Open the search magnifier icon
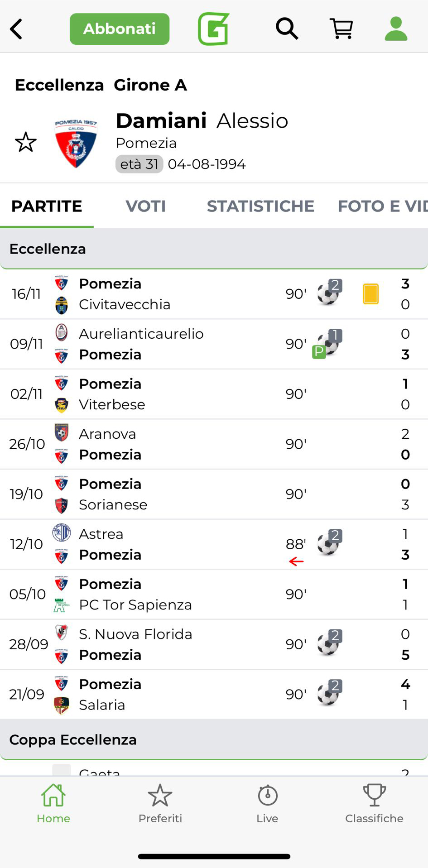The image size is (428, 868). point(287,29)
